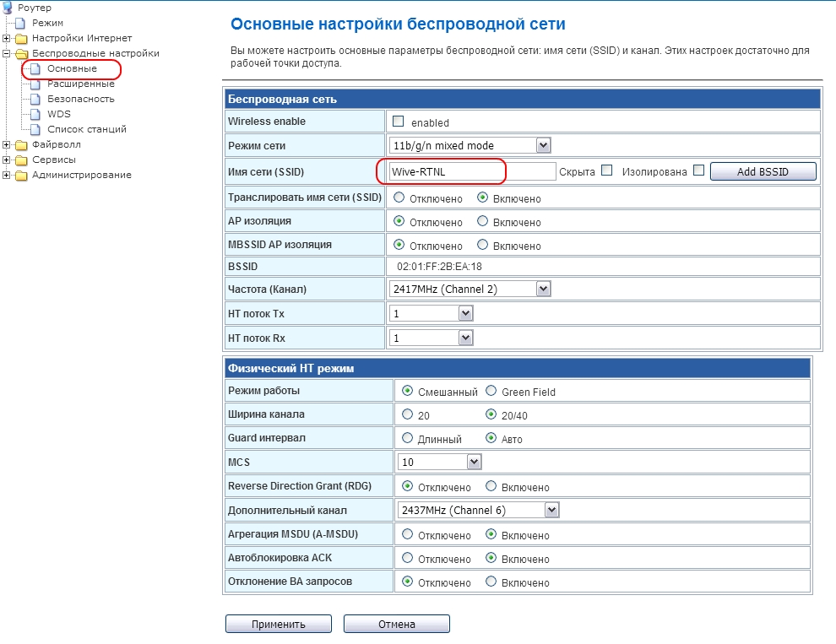The image size is (836, 644).
Task: Set Отклонение BA запросов to Включено
Action: pos(491,581)
